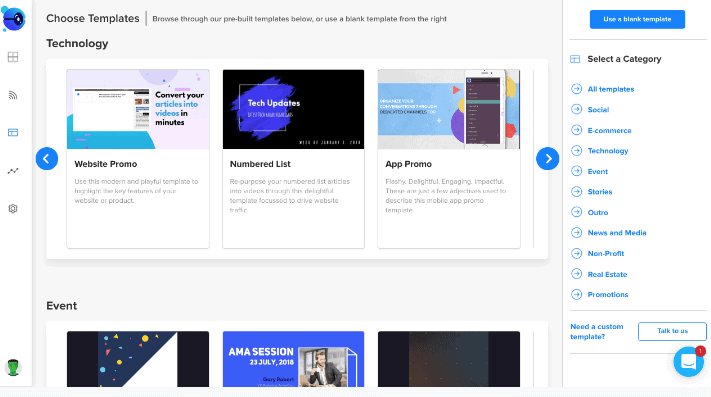Open the RSS feed icon in the sidebar

[13, 95]
